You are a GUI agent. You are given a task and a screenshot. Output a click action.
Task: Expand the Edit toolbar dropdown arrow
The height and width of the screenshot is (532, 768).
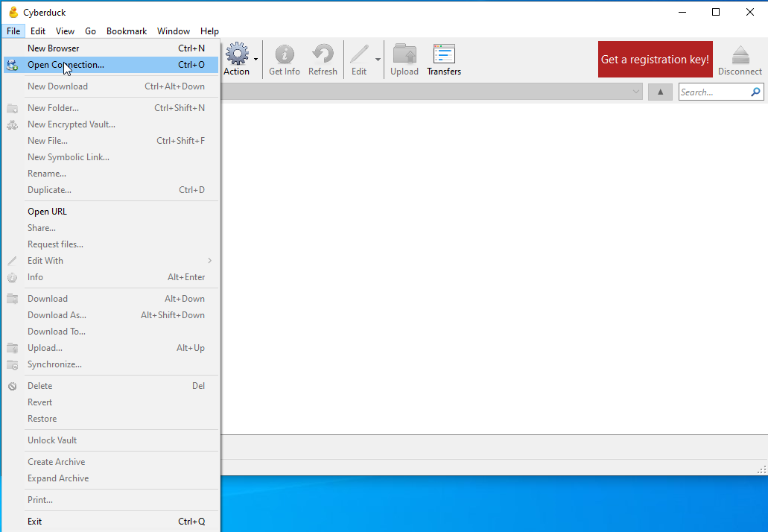[x=378, y=60]
